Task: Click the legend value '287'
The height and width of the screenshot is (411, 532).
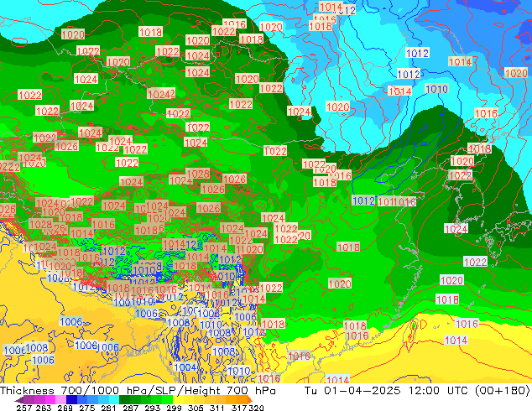Action: point(130,408)
